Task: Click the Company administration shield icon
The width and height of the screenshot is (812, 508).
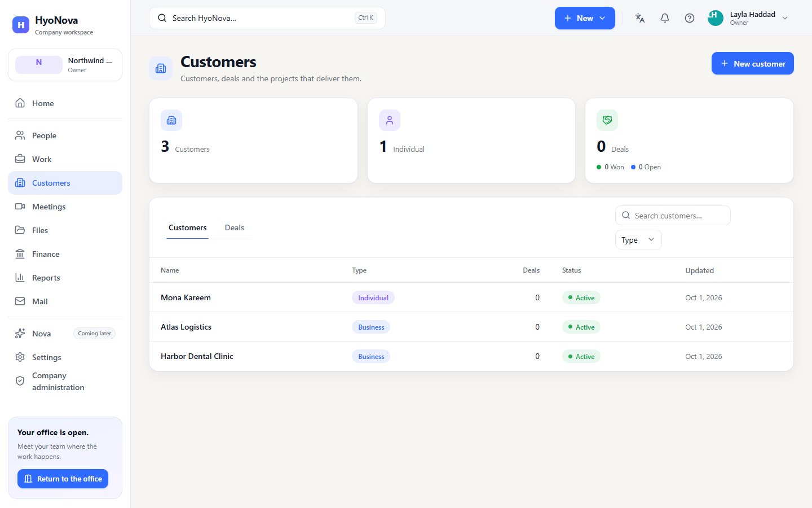Action: (20, 381)
